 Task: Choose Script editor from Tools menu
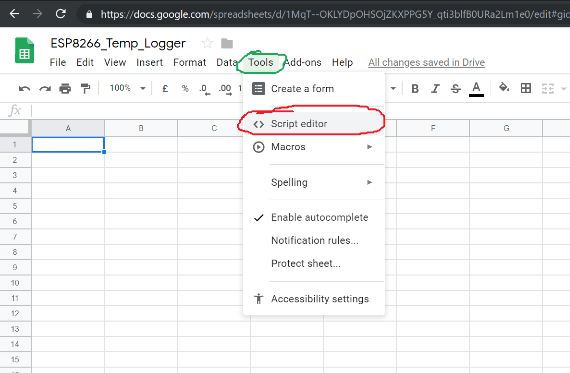click(314, 124)
